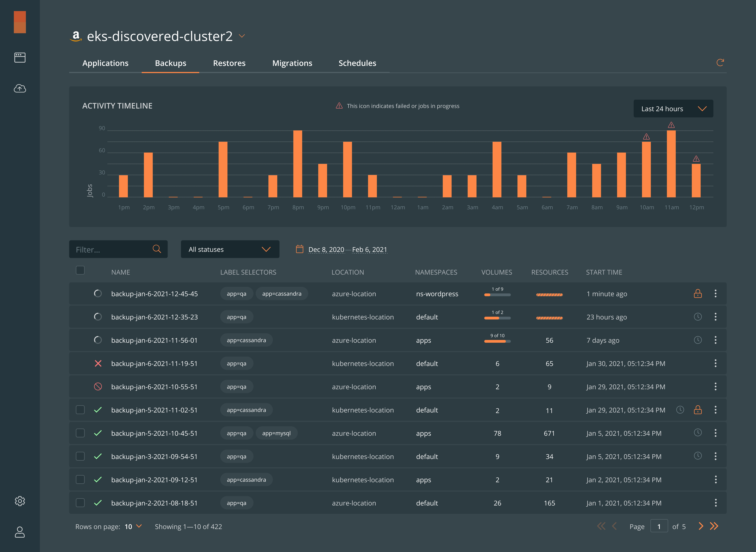This screenshot has height=552, width=756.
Task: Click warning icon above 11am bar
Action: point(671,125)
